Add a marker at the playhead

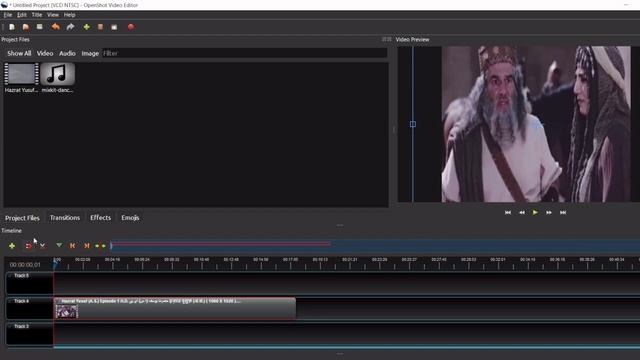coord(59,245)
